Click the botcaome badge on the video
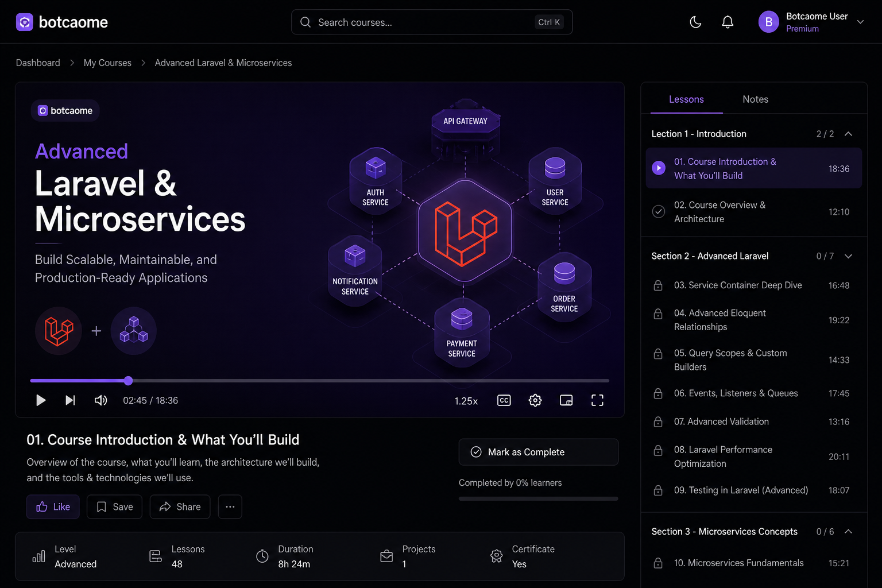 click(65, 111)
